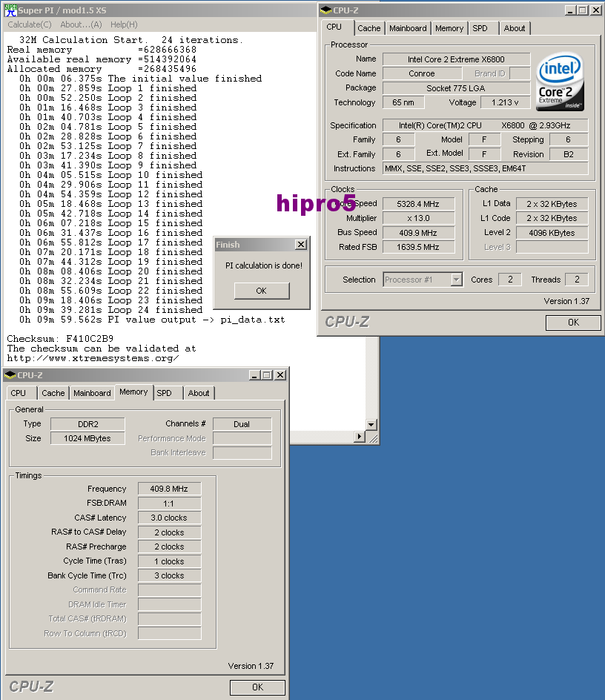The image size is (605, 700).
Task: Click the Voltage value 1.213 v
Action: pos(505,102)
